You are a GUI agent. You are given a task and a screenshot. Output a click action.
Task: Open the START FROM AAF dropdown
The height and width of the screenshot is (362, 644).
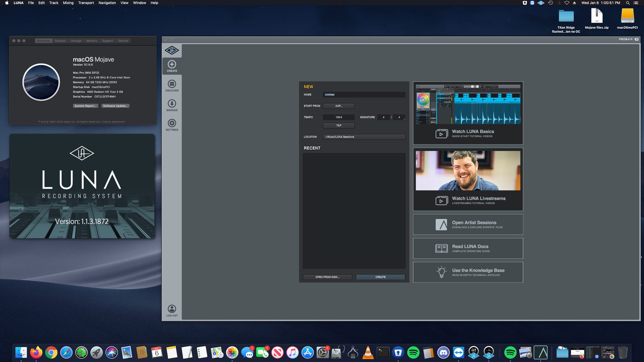[x=339, y=106]
